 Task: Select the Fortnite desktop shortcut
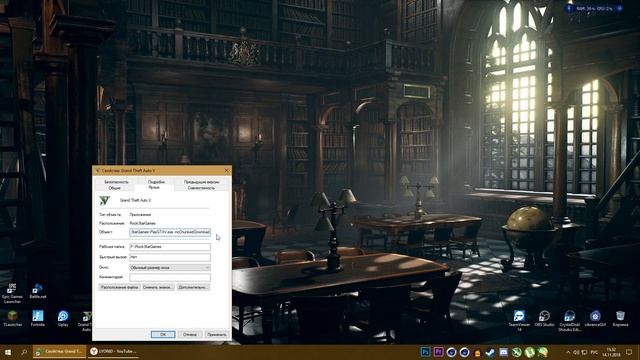click(x=38, y=318)
